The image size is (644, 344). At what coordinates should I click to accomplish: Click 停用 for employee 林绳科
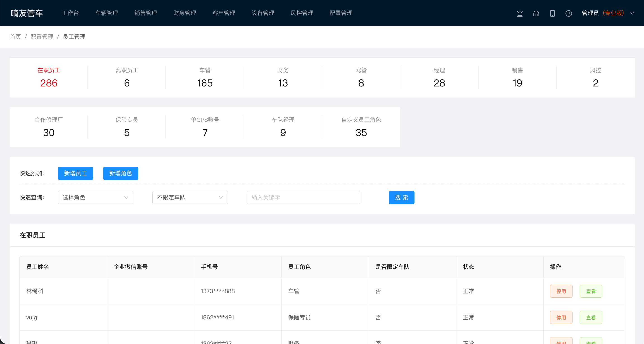(x=561, y=291)
